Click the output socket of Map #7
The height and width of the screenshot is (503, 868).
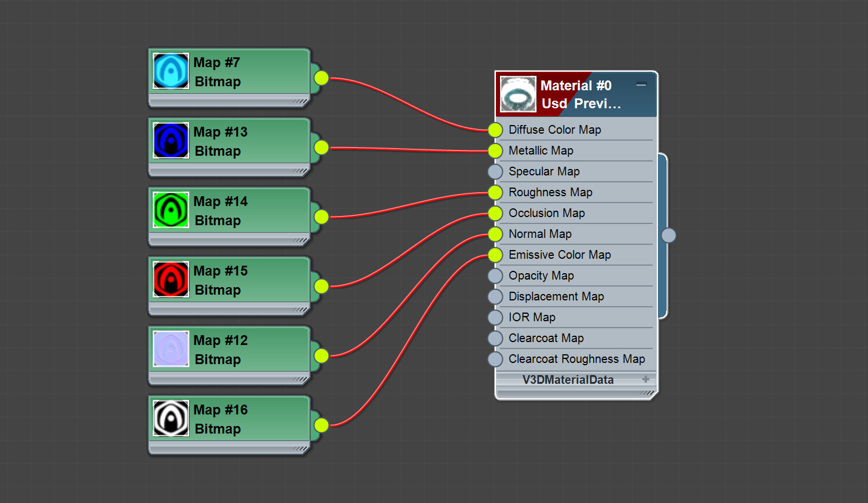tap(321, 78)
